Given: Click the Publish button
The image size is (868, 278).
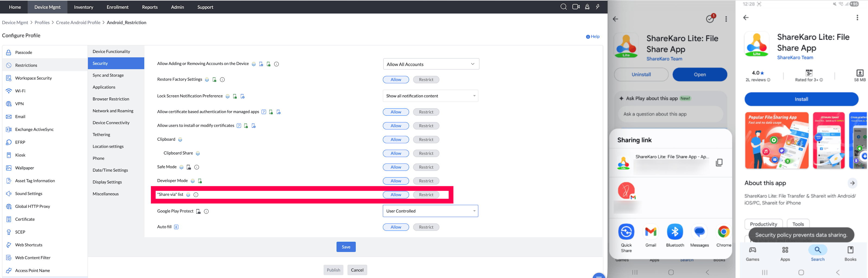Looking at the screenshot, I should [x=334, y=270].
